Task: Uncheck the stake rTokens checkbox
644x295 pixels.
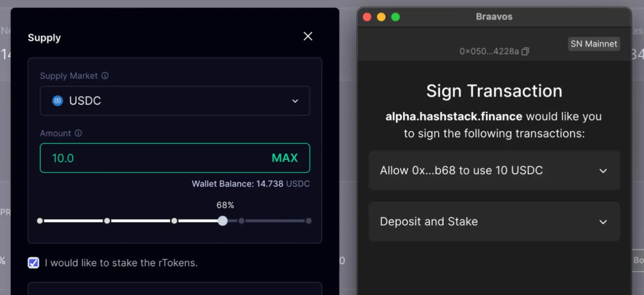Action: point(33,263)
